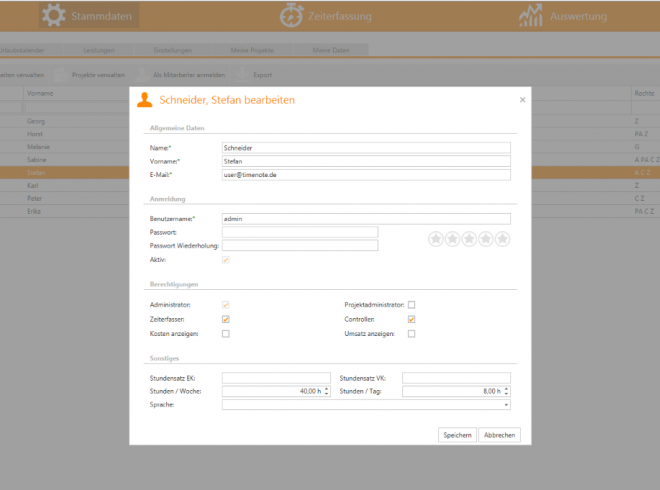
Task: Click the orange user icon in dialog title
Action: [x=146, y=100]
